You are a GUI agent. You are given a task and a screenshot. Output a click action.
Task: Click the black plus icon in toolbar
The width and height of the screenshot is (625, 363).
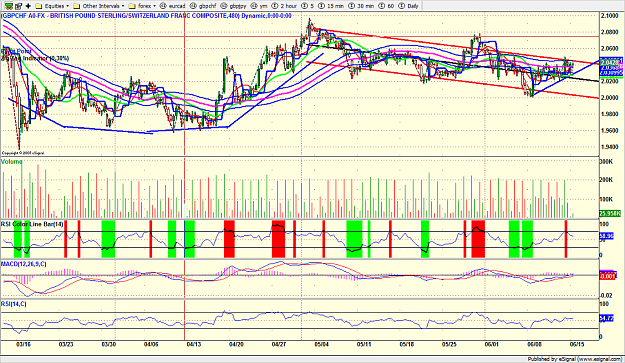(28, 6)
